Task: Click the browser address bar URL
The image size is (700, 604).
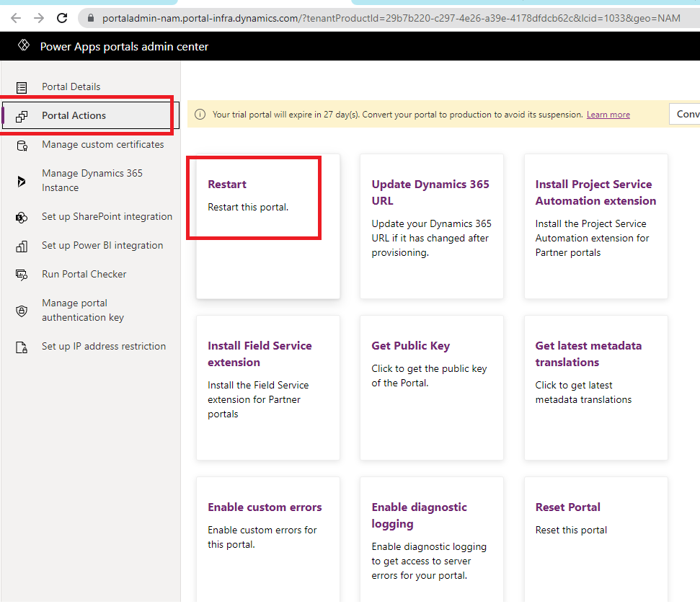Action: (x=391, y=18)
